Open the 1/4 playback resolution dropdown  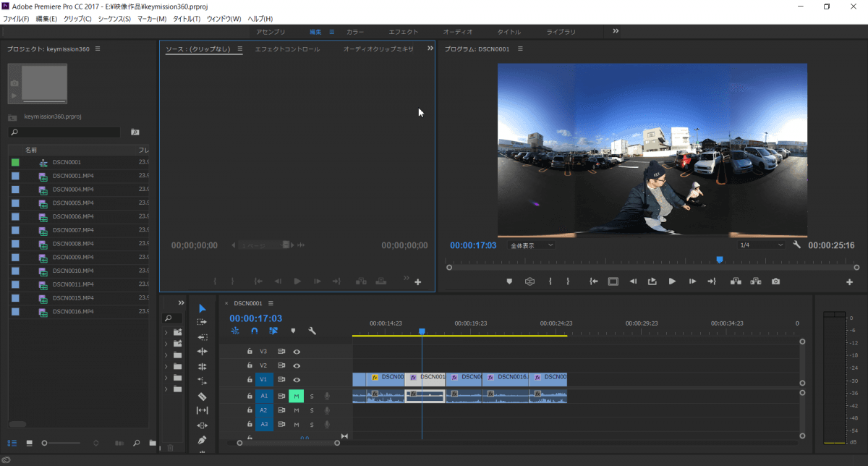pyautogui.click(x=761, y=245)
